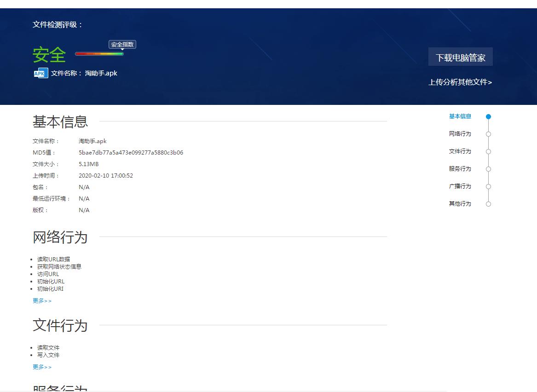Click the 下载电脑管家 button

[460, 56]
